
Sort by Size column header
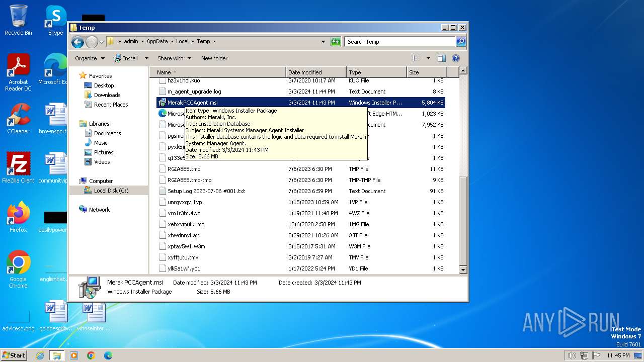pyautogui.click(x=427, y=72)
